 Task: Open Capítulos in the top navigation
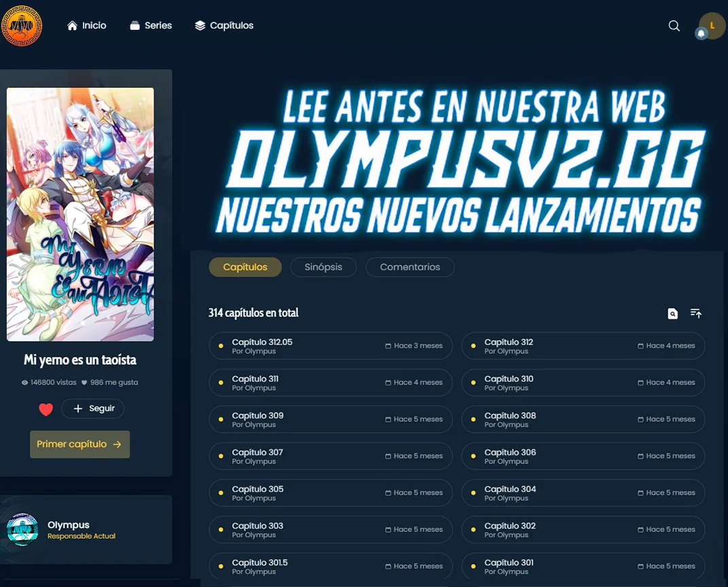(224, 26)
